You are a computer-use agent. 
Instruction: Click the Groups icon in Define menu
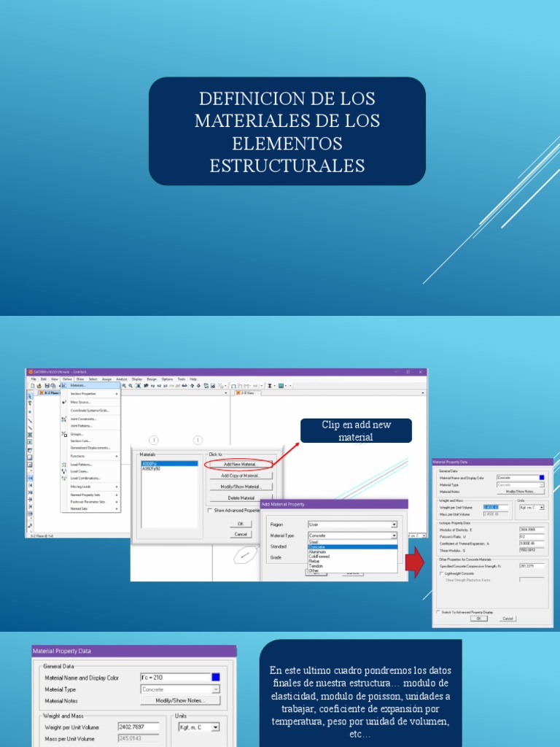[64, 434]
